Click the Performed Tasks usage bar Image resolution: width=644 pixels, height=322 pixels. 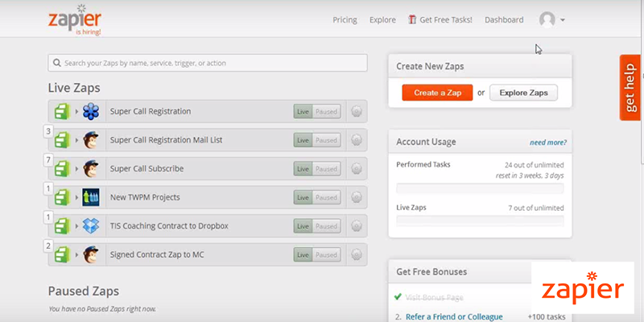click(480, 188)
